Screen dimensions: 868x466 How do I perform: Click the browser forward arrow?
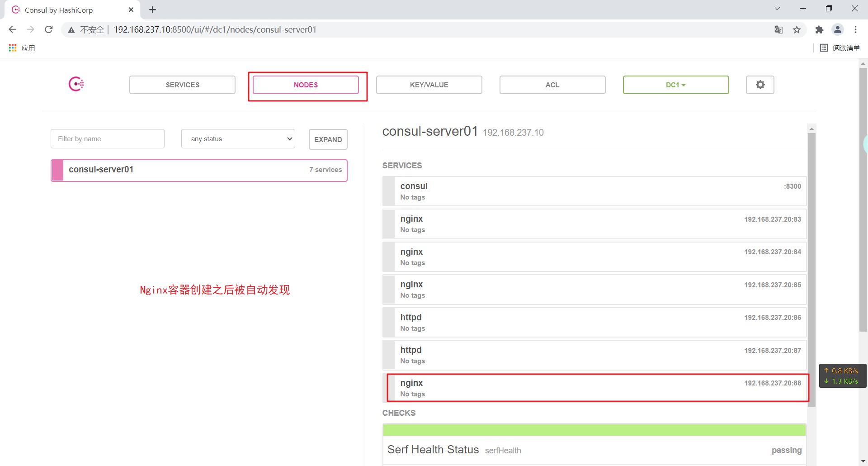coord(30,29)
